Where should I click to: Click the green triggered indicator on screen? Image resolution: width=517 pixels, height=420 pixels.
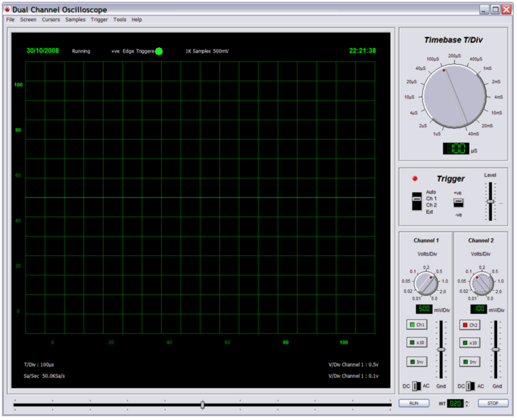coord(159,51)
